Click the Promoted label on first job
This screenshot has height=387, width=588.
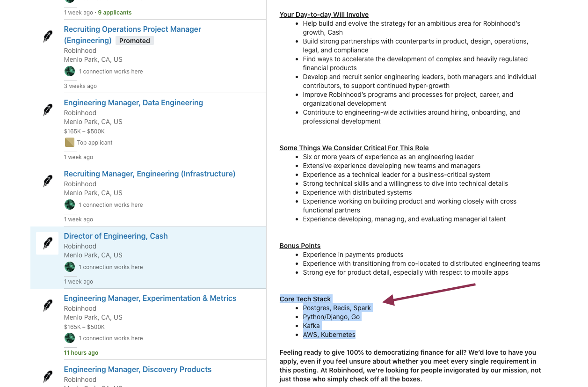click(134, 41)
